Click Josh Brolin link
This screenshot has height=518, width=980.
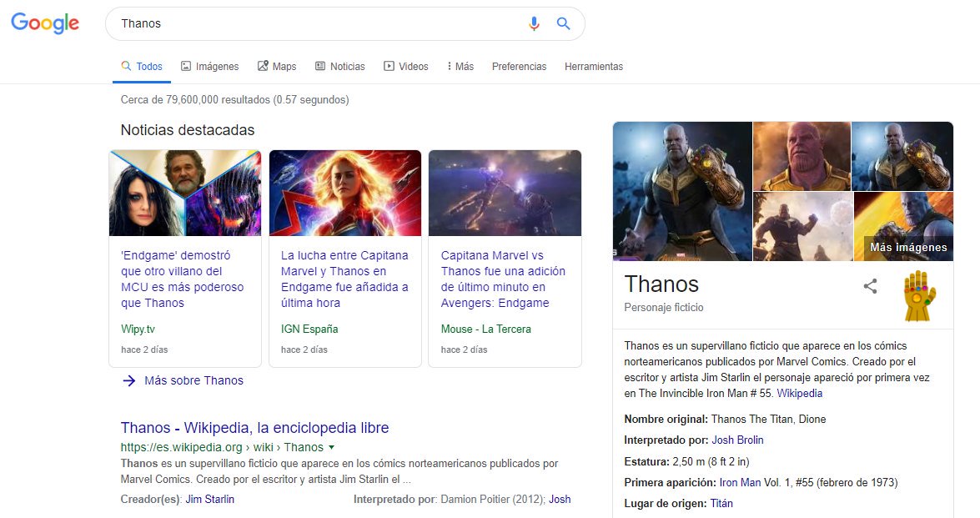tap(737, 440)
